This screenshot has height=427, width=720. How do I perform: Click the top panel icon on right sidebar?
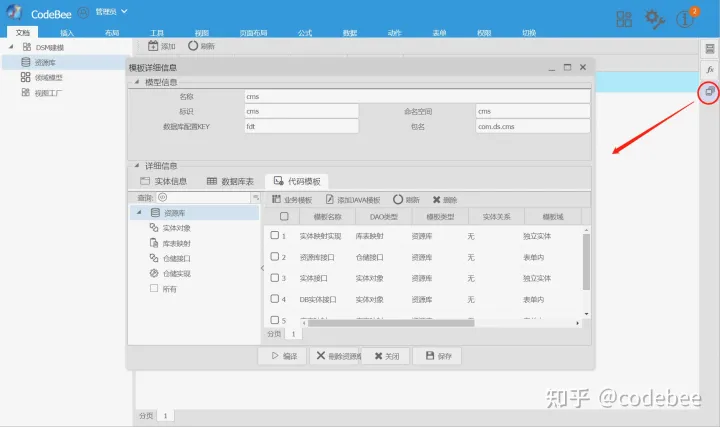pos(710,49)
